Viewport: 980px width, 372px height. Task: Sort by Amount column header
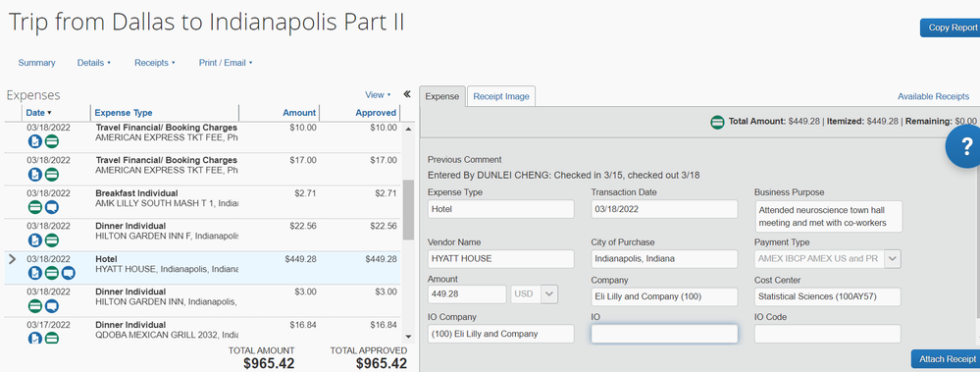point(299,113)
